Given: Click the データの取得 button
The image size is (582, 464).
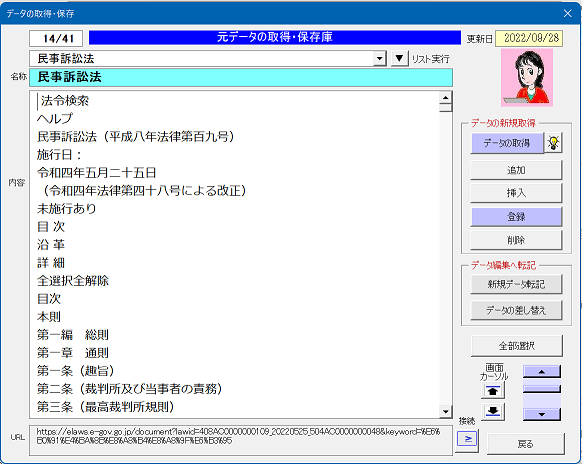Looking at the screenshot, I should (507, 143).
